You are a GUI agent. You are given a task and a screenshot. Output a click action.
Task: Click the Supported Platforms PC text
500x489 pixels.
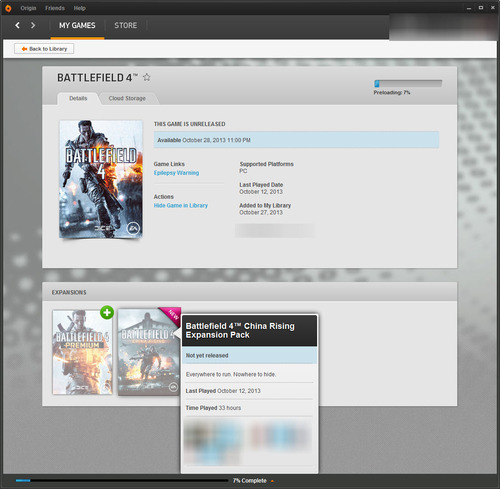pos(266,167)
